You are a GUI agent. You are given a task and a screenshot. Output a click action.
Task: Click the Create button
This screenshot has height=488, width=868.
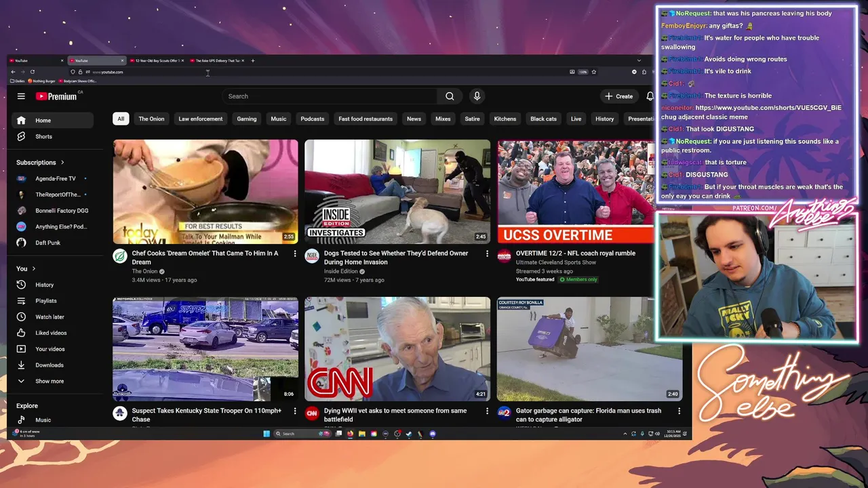coord(619,96)
